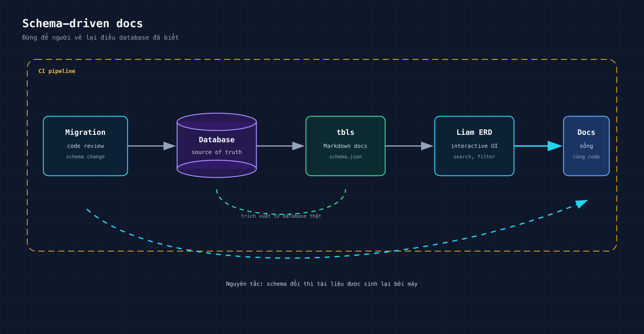Click the arrow from Database to tbls
This screenshot has width=644, height=334.
[281, 146]
